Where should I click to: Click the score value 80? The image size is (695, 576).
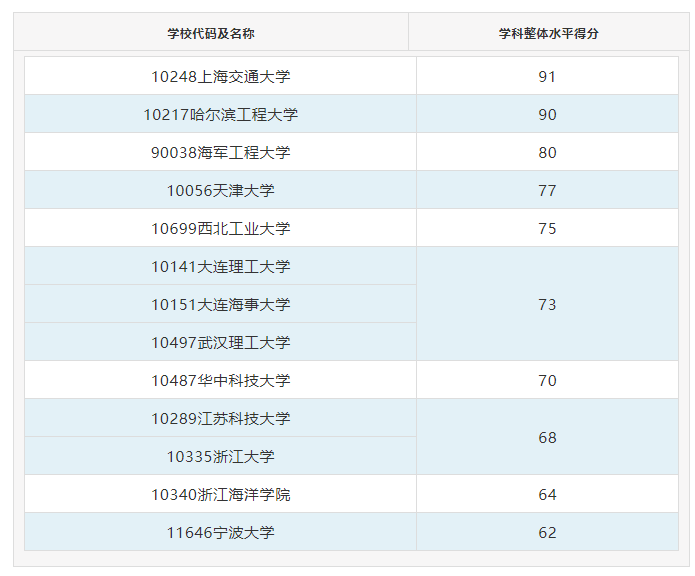click(547, 153)
